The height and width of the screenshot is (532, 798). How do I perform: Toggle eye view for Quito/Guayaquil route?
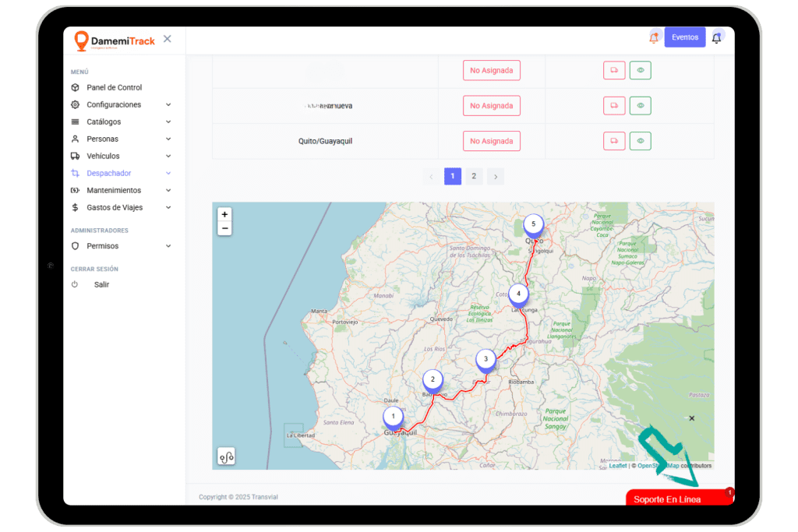pyautogui.click(x=640, y=141)
